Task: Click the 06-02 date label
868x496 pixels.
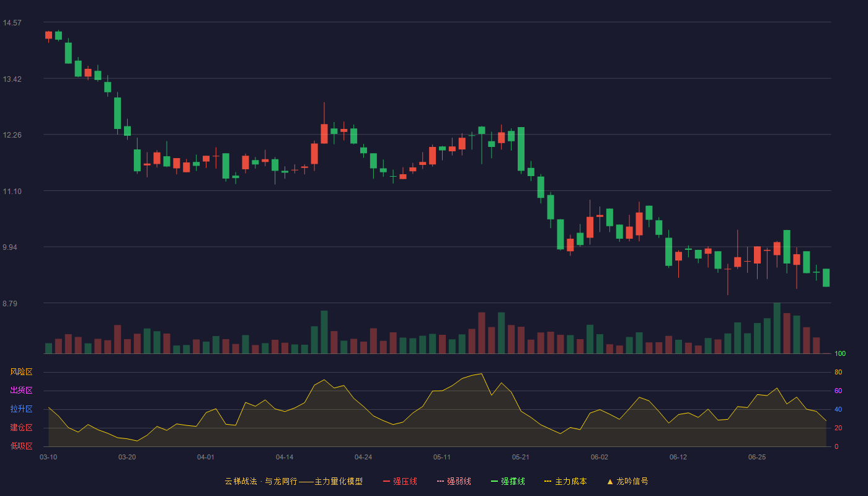Action: 600,457
